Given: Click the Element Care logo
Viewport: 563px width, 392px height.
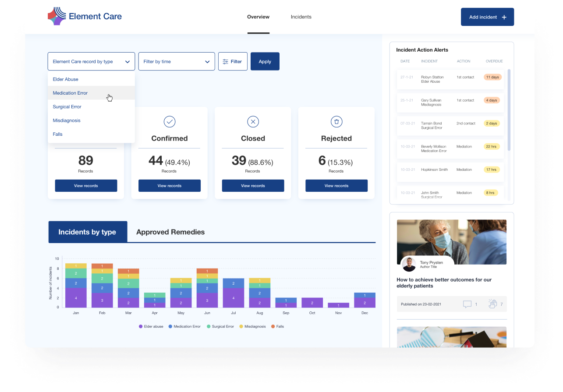Looking at the screenshot, I should [84, 16].
